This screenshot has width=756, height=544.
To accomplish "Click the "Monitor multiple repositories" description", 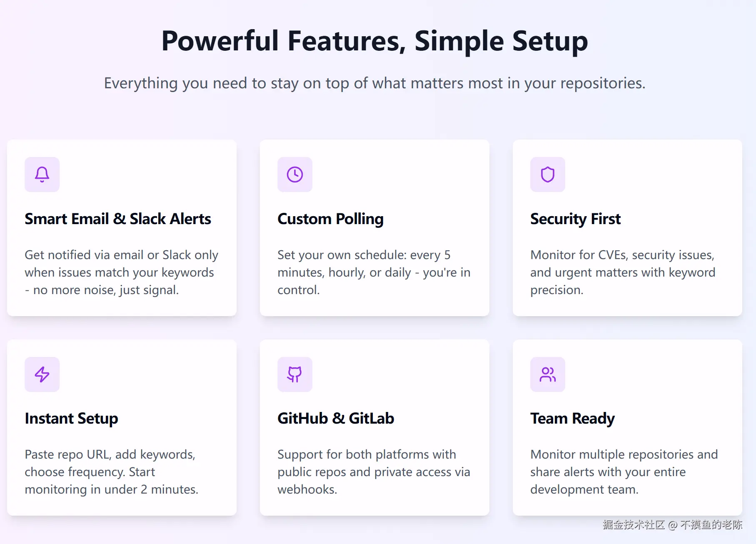I will pos(624,472).
